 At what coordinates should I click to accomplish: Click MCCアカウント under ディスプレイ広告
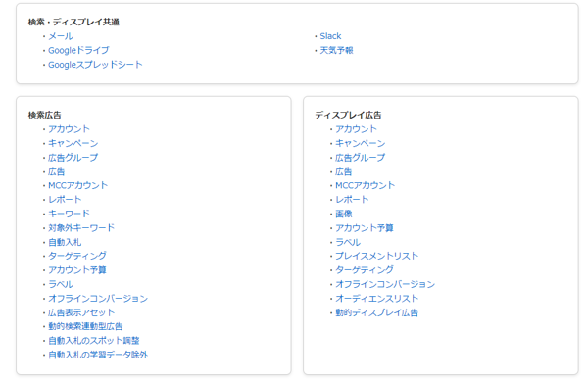click(x=365, y=185)
